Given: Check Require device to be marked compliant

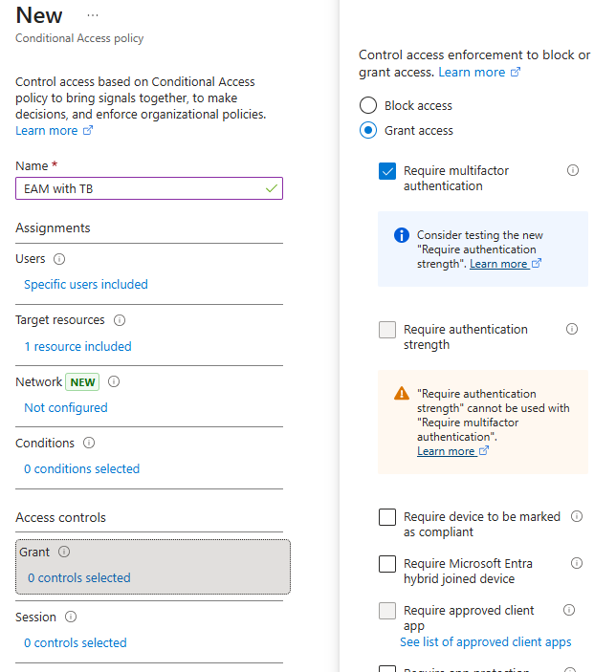Looking at the screenshot, I should [387, 517].
